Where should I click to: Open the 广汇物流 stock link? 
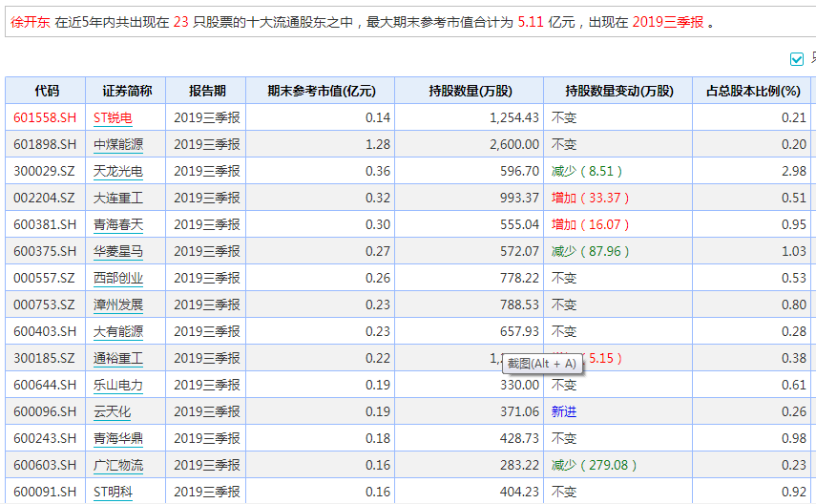click(x=118, y=465)
